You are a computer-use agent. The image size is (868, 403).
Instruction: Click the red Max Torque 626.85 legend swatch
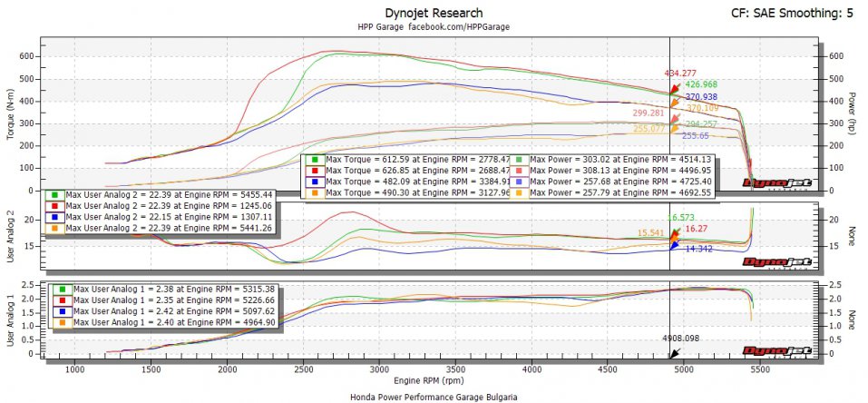coord(316,170)
